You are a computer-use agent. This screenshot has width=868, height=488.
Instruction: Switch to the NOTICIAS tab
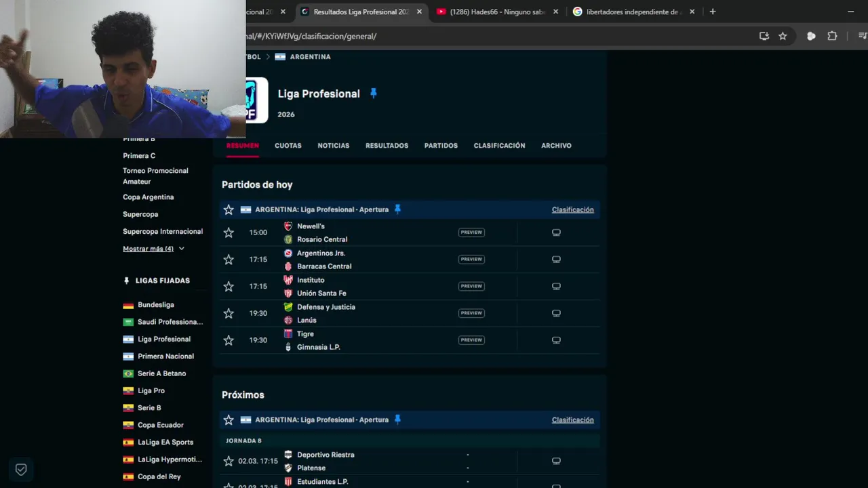[x=334, y=146]
